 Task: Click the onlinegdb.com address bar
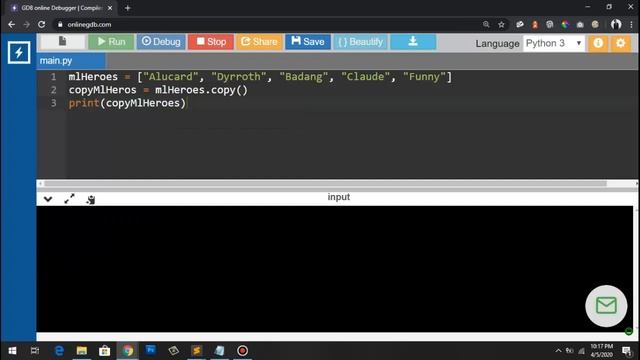269,24
